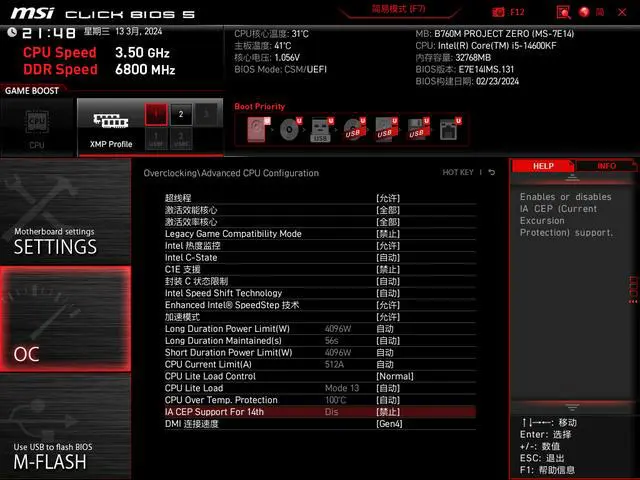Open the CPU Lite Load value [自动]
This screenshot has width=640, height=480.
click(x=388, y=388)
